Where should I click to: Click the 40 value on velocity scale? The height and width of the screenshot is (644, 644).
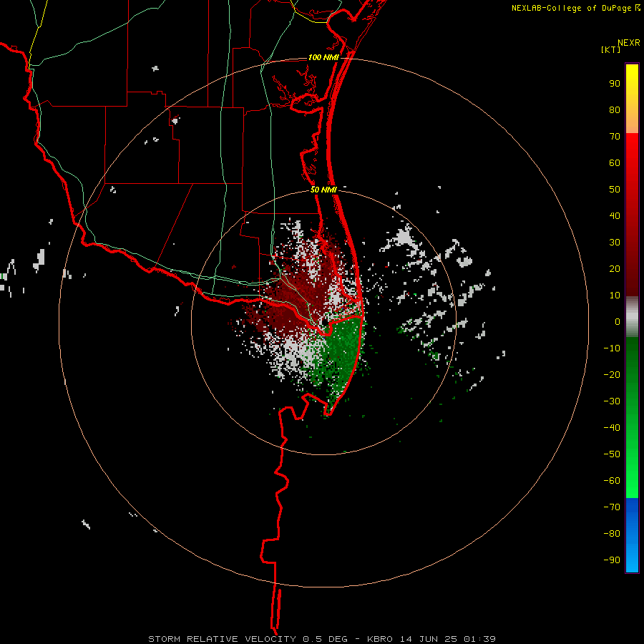click(615, 216)
